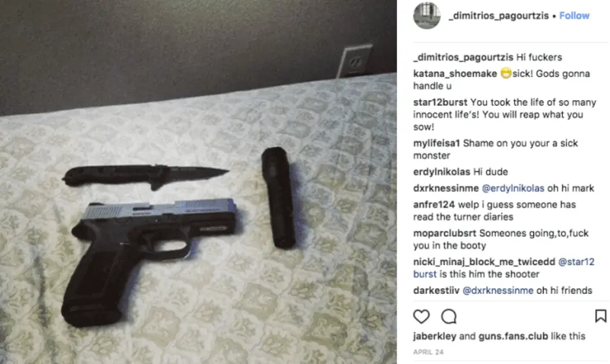This screenshot has height=364, width=610.
Task: Open katana_shoemake commenter profile
Action: point(455,73)
